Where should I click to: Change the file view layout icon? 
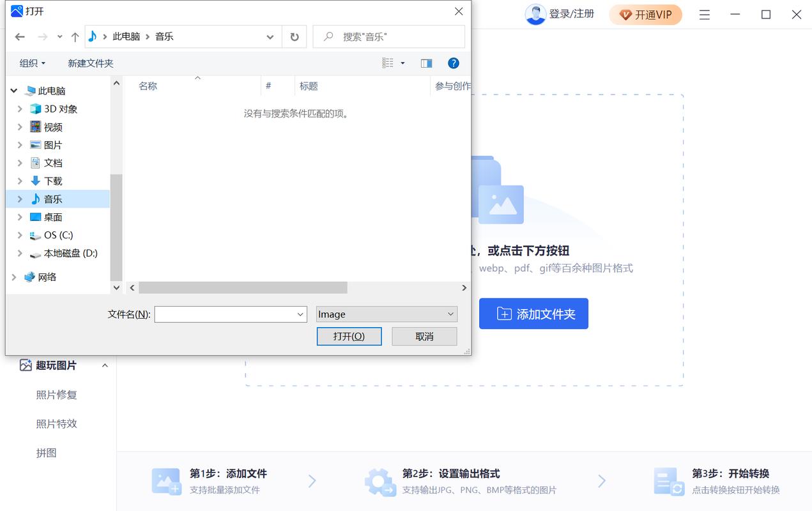[x=388, y=63]
